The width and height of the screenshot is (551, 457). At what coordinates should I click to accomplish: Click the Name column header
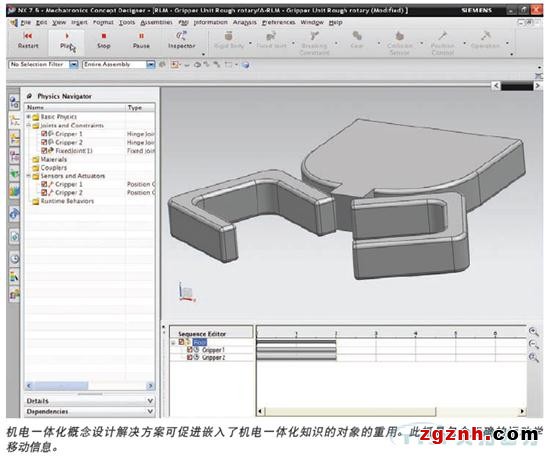pos(75,107)
